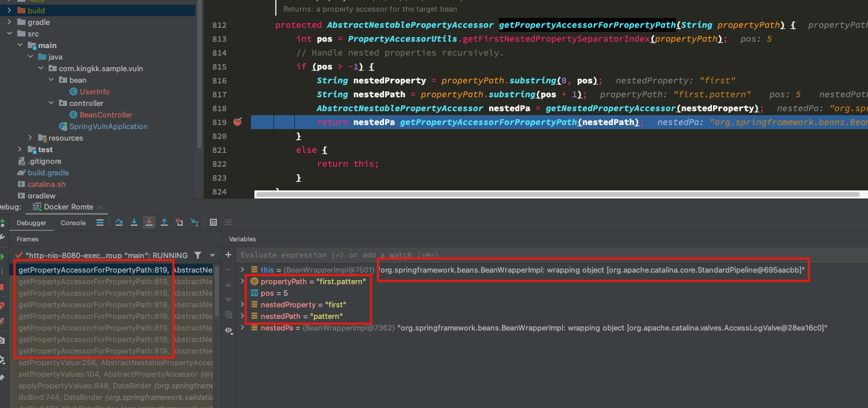Expand the 'this' variable node

point(243,270)
